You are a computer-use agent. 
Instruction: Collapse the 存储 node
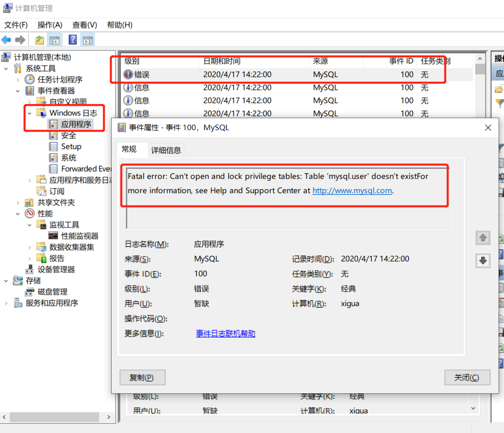click(6, 281)
